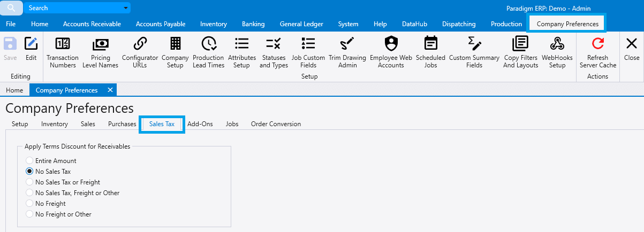Switch to the Order Conversion tab

[276, 124]
